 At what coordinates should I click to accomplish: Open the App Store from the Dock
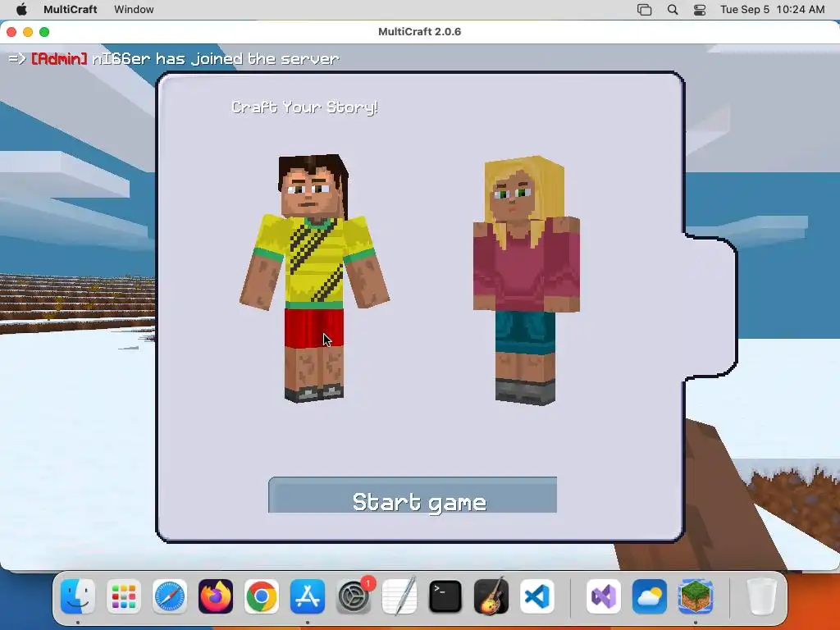(308, 596)
